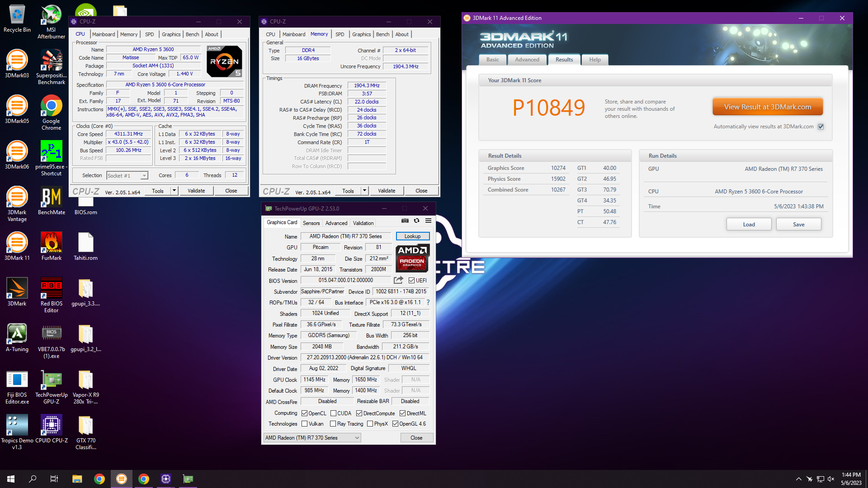Image resolution: width=868 pixels, height=488 pixels.
Task: Open the BenchMate desktop icon
Action: (x=51, y=201)
